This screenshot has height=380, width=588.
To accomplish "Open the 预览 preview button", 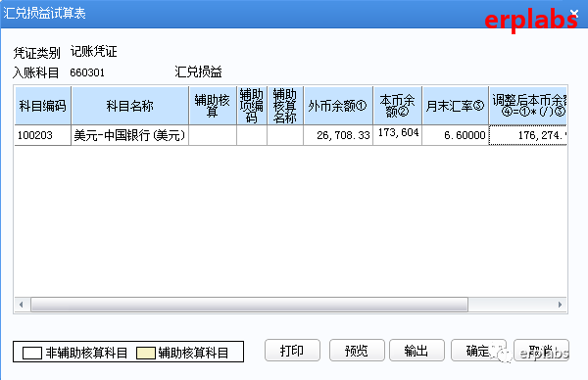I will (357, 351).
